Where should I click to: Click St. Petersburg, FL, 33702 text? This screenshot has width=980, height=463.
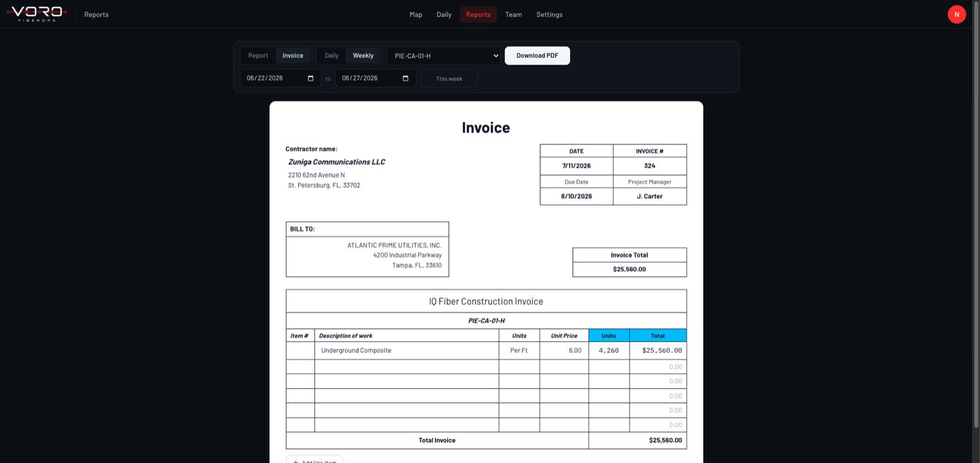click(x=324, y=185)
